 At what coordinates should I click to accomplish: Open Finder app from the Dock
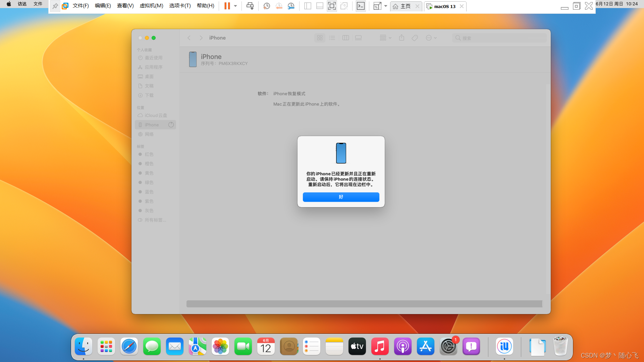click(83, 346)
